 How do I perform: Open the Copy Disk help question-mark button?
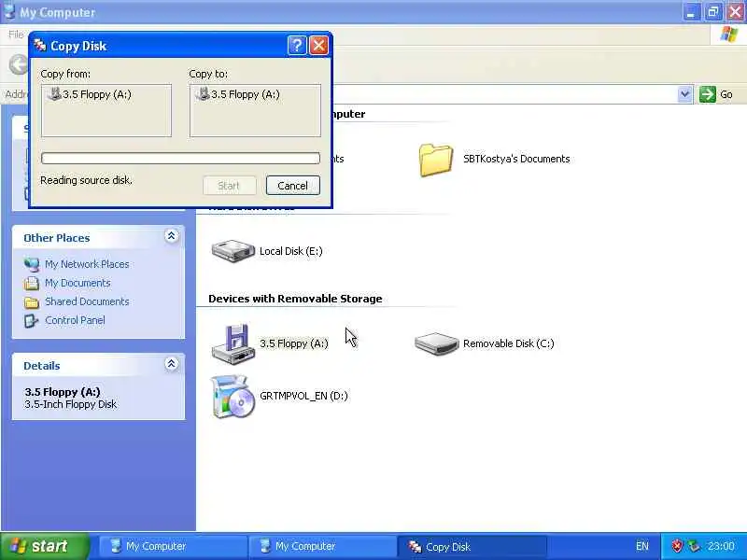click(x=297, y=45)
